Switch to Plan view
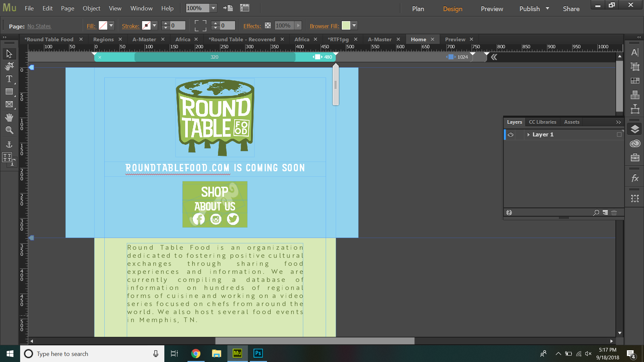Viewport: 644px width, 362px height. (x=418, y=9)
